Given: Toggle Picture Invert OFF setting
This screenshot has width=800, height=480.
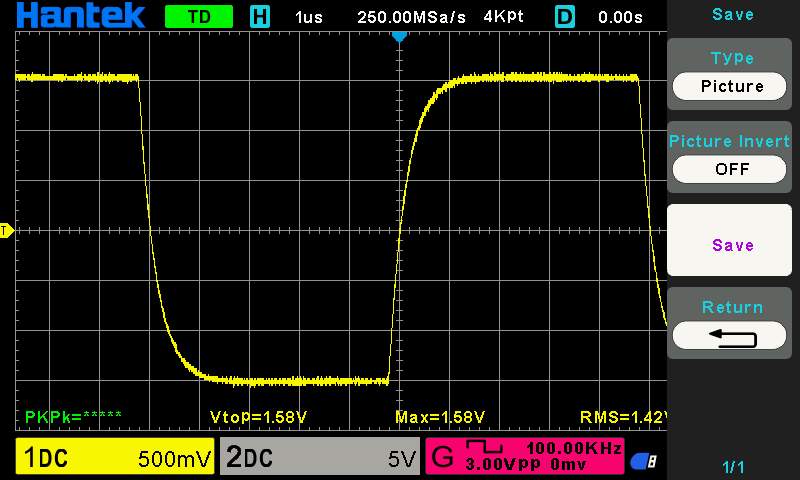Looking at the screenshot, I should (x=730, y=169).
